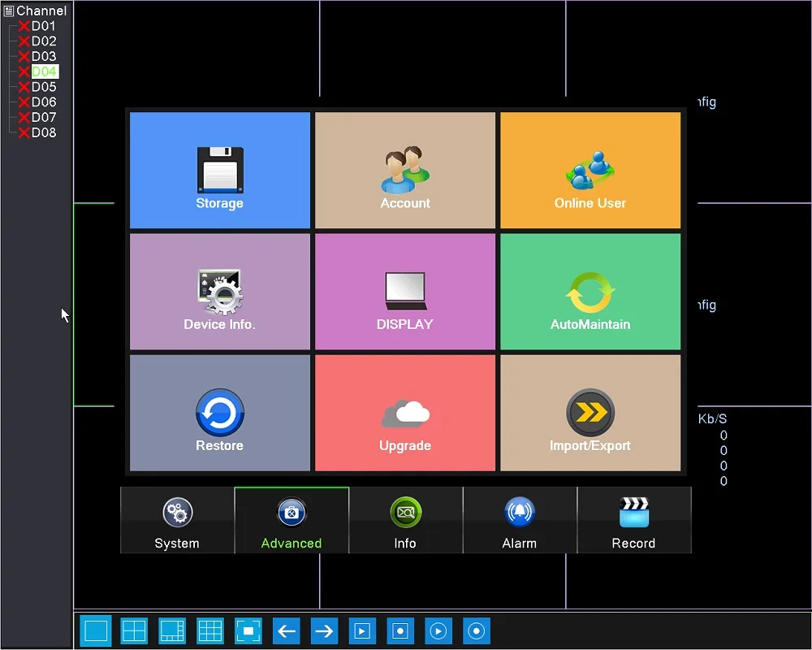Select channel D08 in the list
Screen dimensions: 812x650
pos(44,132)
